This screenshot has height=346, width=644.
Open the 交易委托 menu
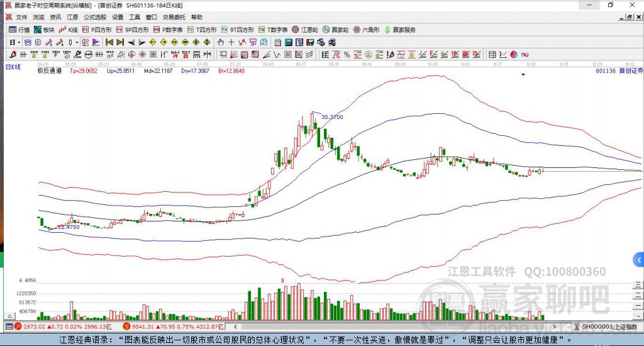[174, 17]
